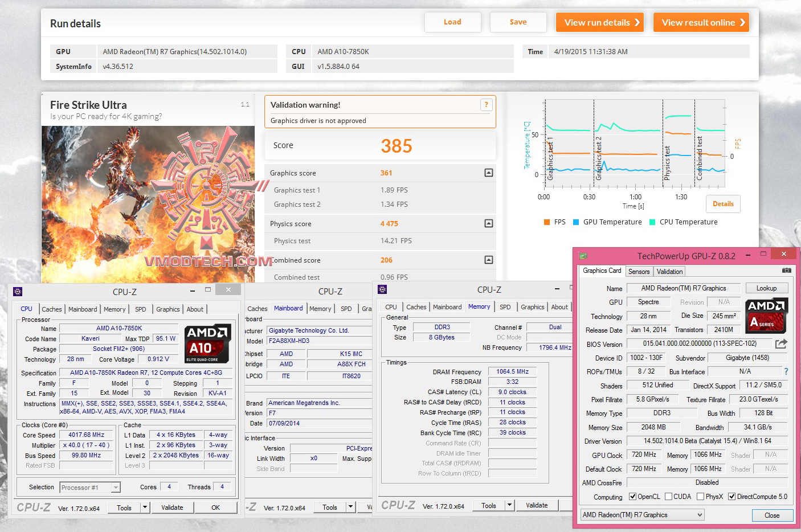Toggle the DirectCompute 5.0 checkbox
Image resolution: width=801 pixels, height=532 pixels.
[x=732, y=497]
